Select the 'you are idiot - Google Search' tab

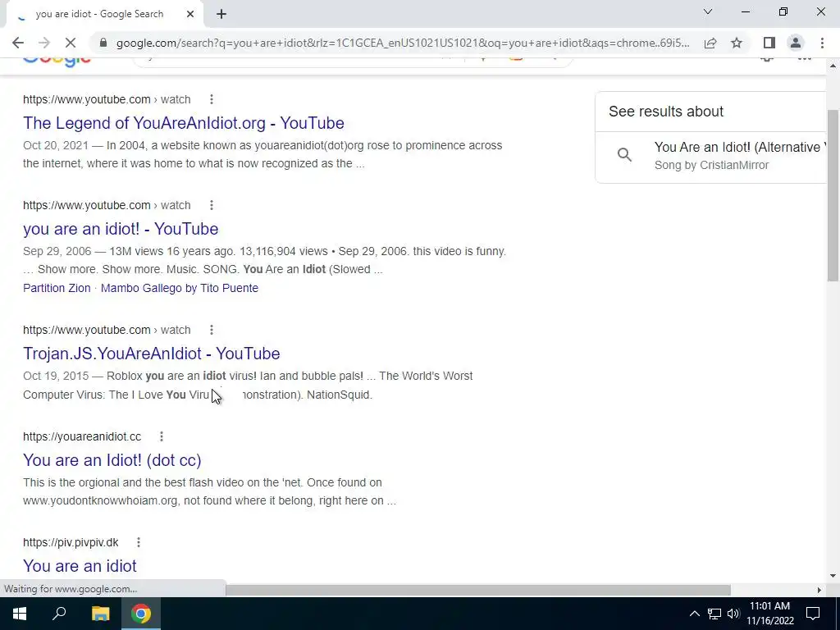point(99,14)
